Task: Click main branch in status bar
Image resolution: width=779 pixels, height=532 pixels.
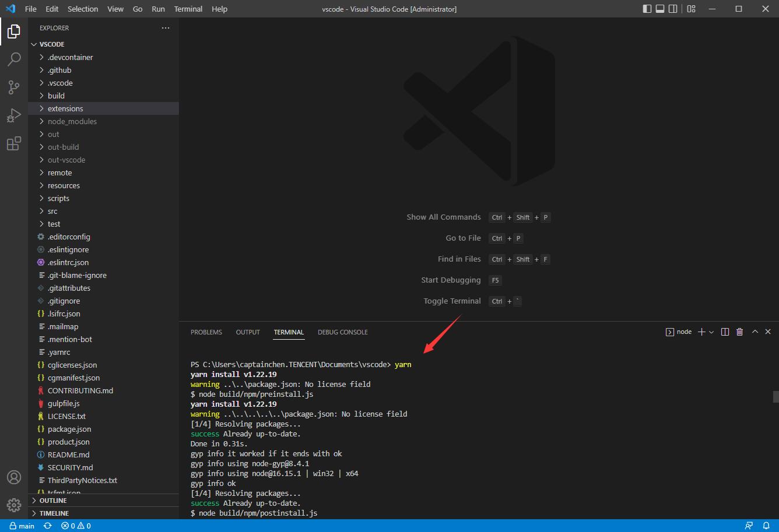Action: tap(22, 526)
